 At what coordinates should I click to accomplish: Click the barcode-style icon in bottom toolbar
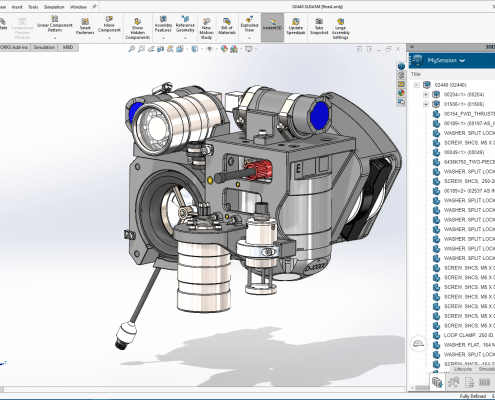click(x=484, y=382)
